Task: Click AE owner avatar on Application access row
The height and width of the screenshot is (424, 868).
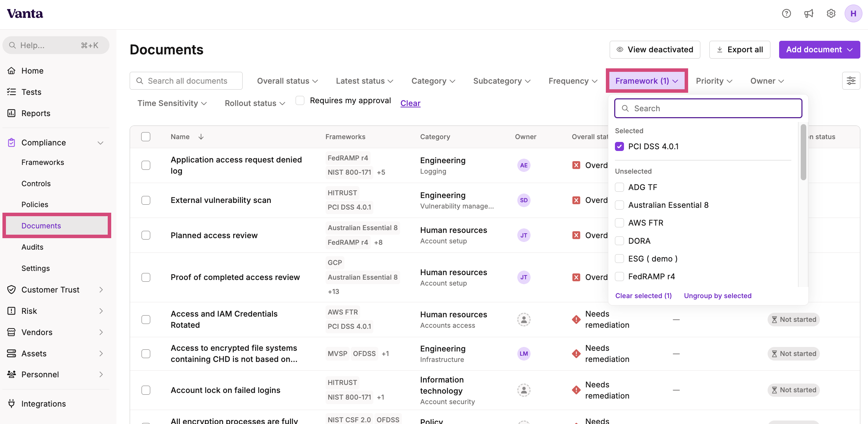Action: coord(524,165)
